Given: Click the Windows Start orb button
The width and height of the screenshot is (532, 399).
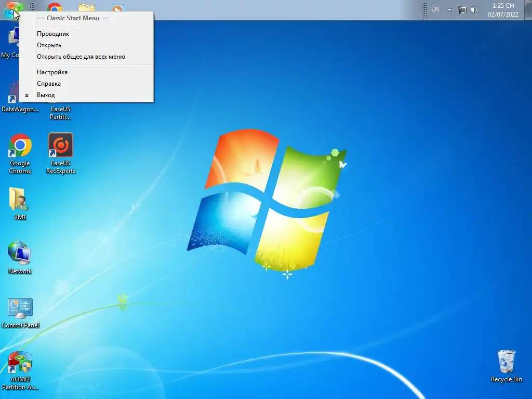Looking at the screenshot, I should 14,9.
